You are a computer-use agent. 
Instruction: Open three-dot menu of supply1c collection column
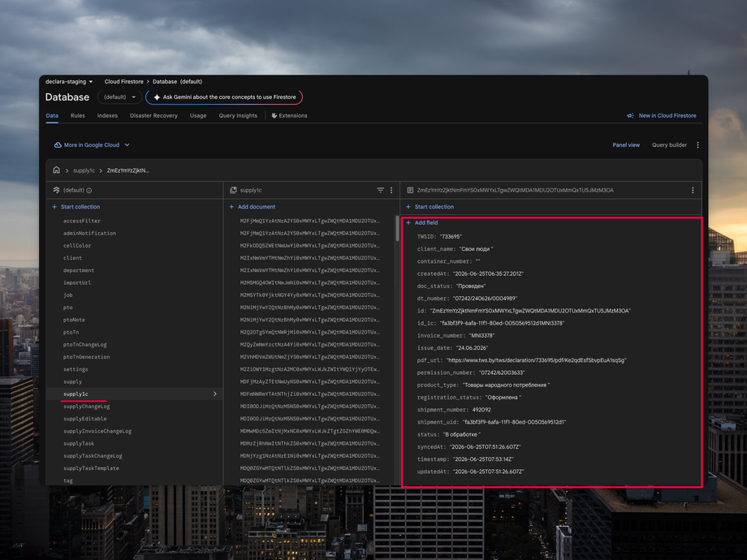click(391, 190)
